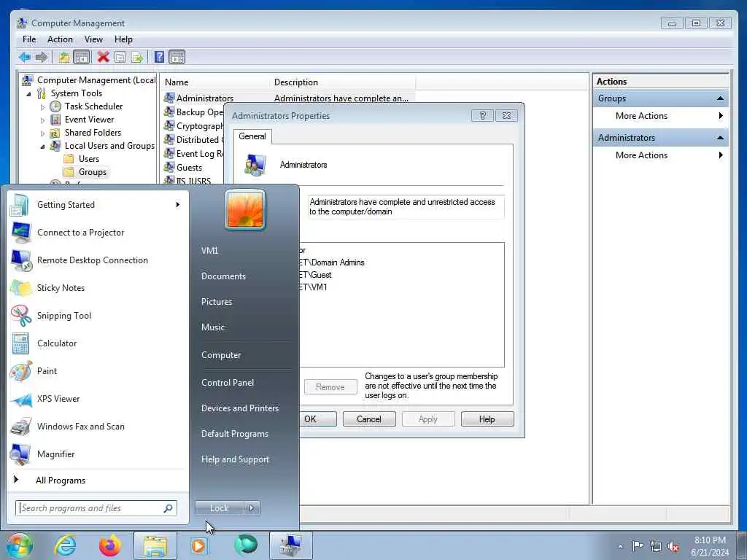Click the Lock button in Start menu
The width and height of the screenshot is (747, 560).
219,508
